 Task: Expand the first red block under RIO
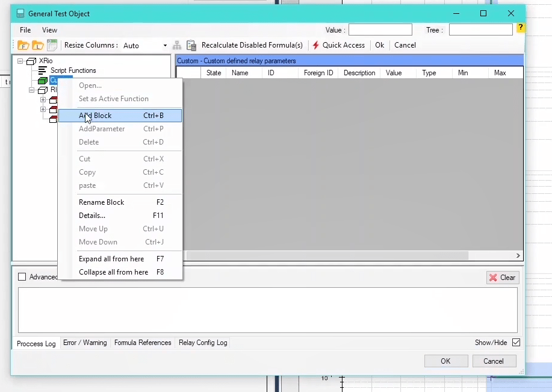pos(43,100)
